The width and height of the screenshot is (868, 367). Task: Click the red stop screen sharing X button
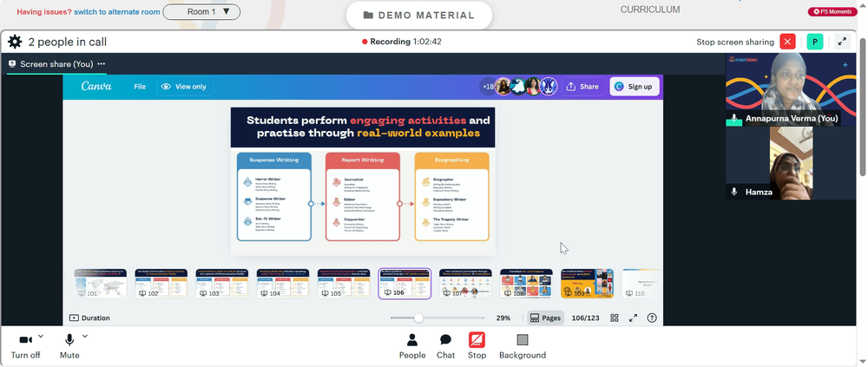pos(787,42)
